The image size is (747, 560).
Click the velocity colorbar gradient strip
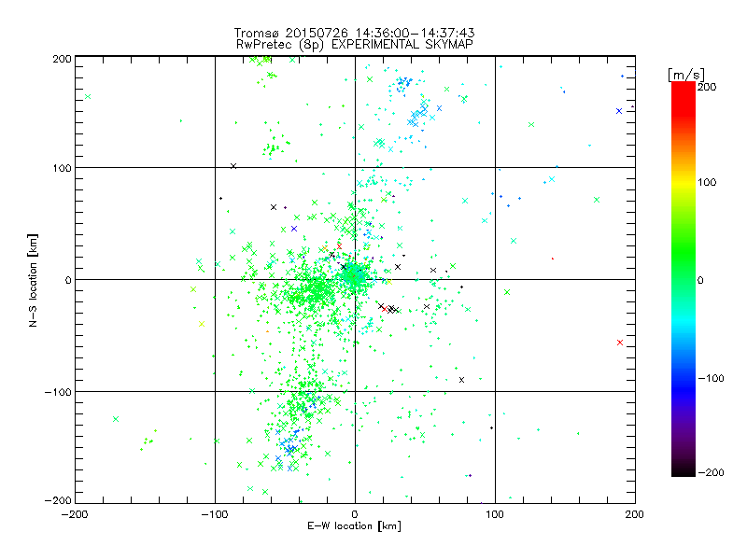pyautogui.click(x=684, y=278)
